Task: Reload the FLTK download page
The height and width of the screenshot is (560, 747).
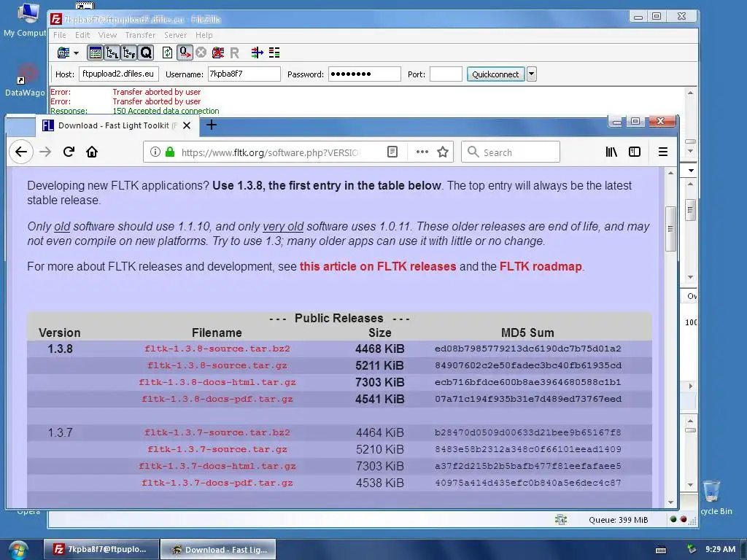Action: 69,152
